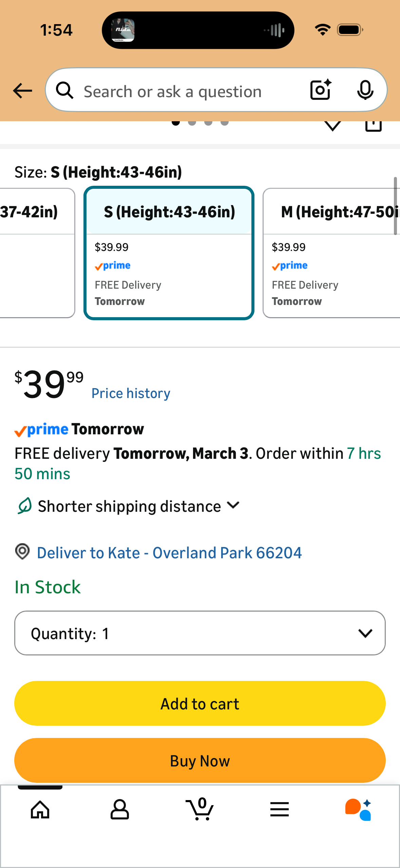Go to Home tab in bottom bar
400x868 pixels.
40,809
